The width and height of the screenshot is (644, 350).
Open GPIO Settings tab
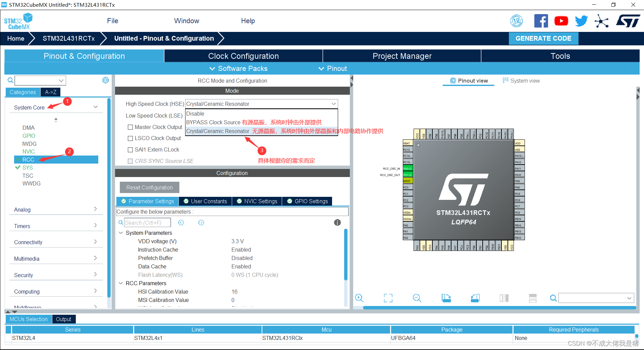tap(307, 201)
